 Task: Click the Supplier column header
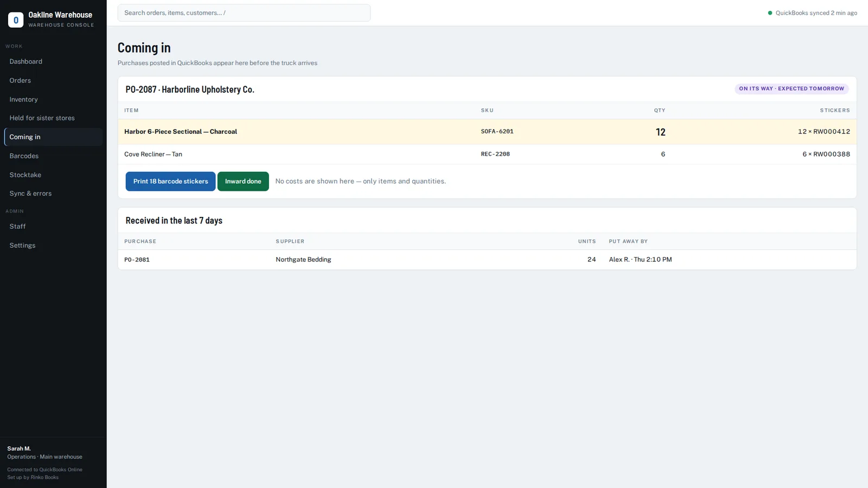tap(290, 242)
